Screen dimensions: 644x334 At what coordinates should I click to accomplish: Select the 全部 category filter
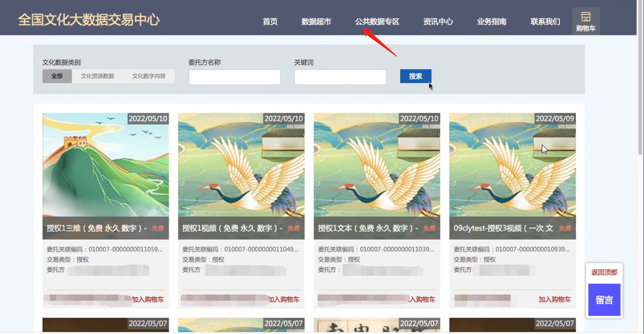point(57,76)
